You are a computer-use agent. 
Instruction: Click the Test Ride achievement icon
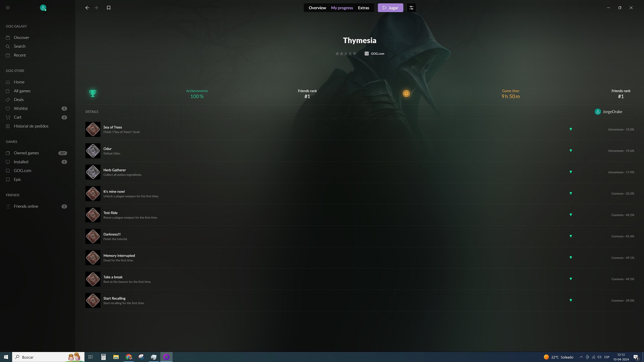93,215
